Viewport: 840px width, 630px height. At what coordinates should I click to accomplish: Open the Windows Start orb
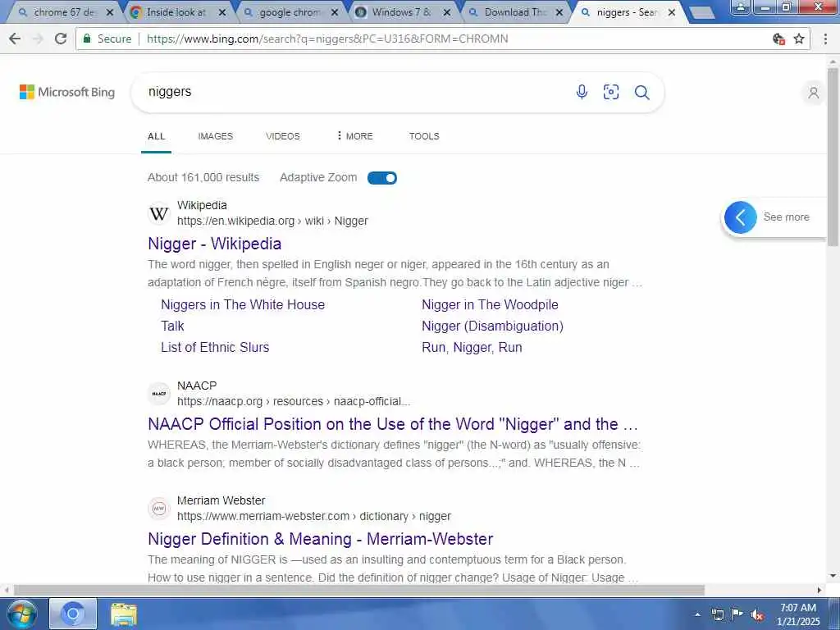pyautogui.click(x=21, y=614)
